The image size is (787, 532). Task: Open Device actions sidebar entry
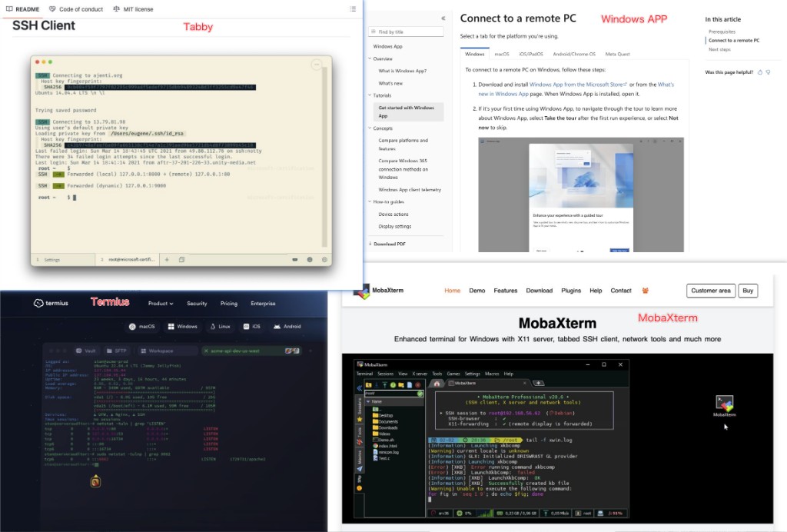tap(393, 214)
